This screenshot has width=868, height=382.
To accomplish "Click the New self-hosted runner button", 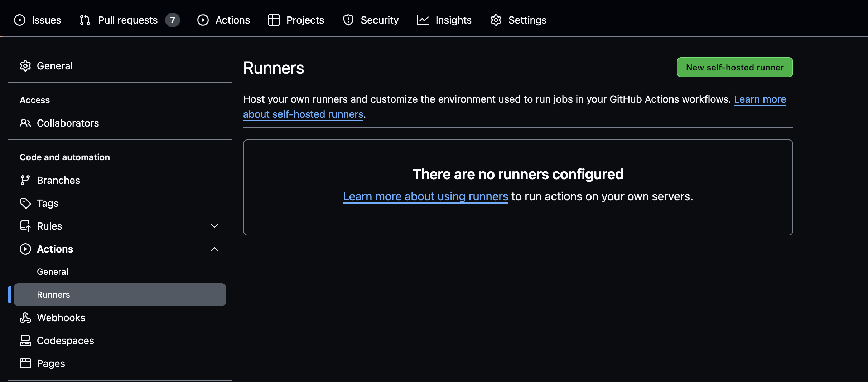I will [734, 67].
